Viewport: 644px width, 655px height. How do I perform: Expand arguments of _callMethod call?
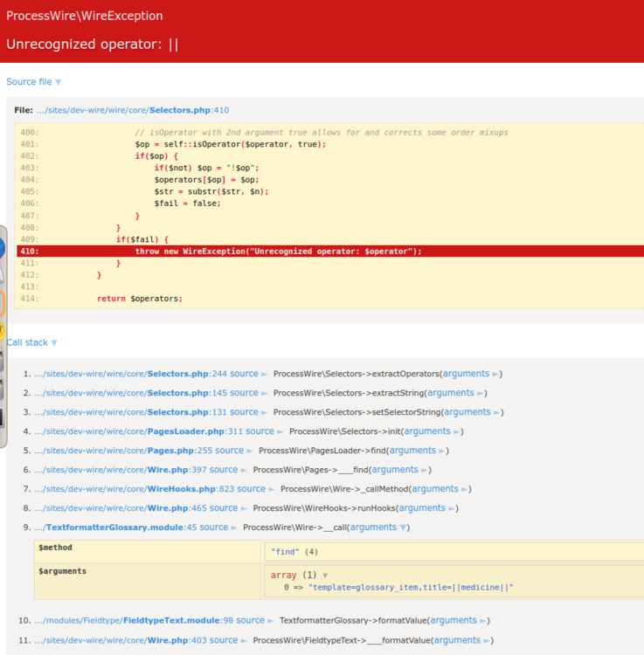pyautogui.click(x=440, y=489)
